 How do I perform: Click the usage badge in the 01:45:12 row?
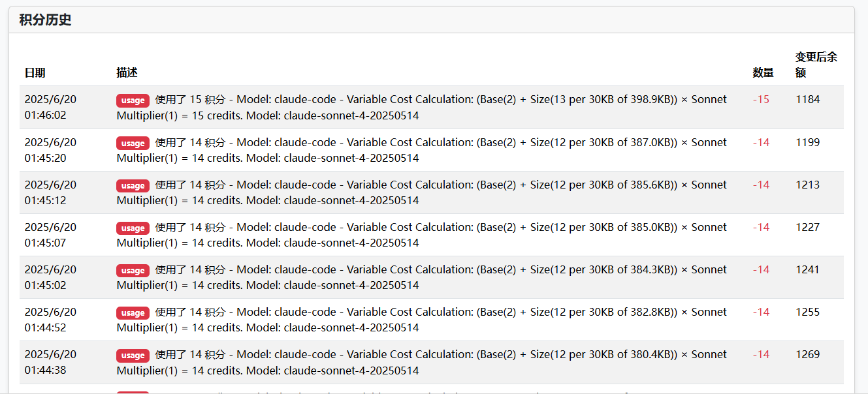(x=133, y=185)
